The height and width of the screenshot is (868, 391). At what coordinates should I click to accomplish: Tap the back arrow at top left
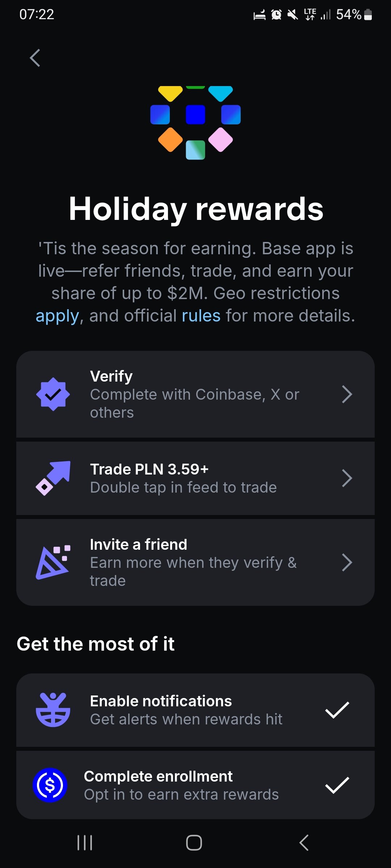(x=35, y=58)
